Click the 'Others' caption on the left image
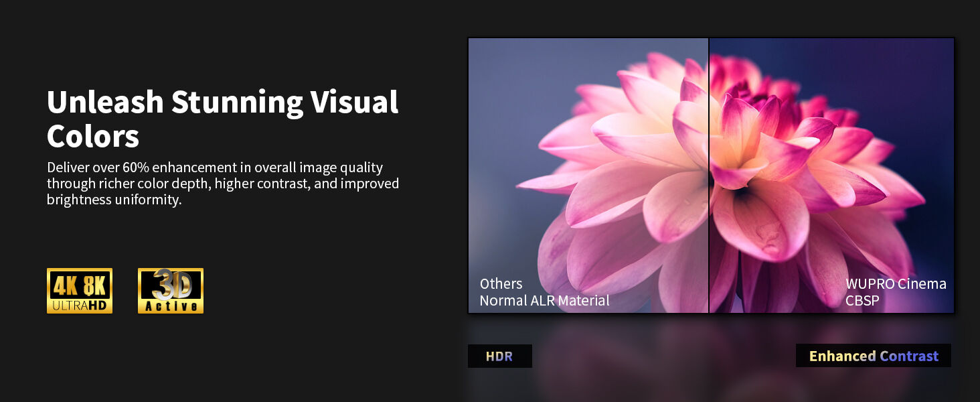Viewport: 980px width, 402px height. (501, 283)
